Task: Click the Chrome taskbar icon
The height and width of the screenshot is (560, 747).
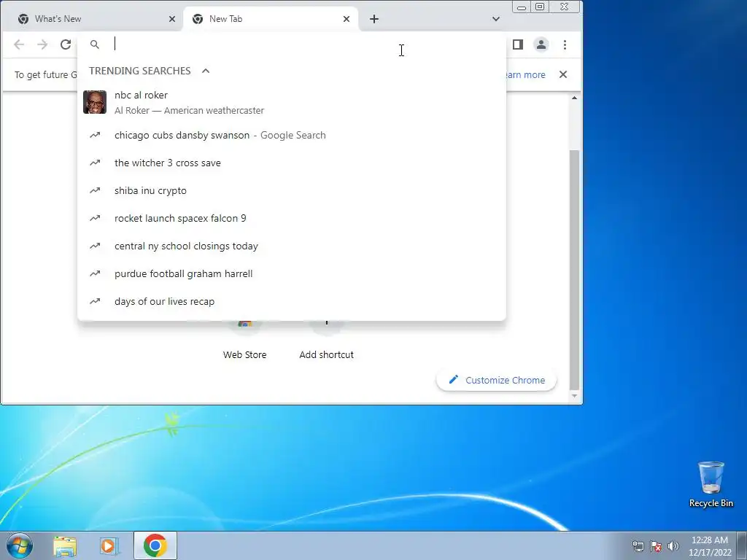Action: [x=155, y=545]
